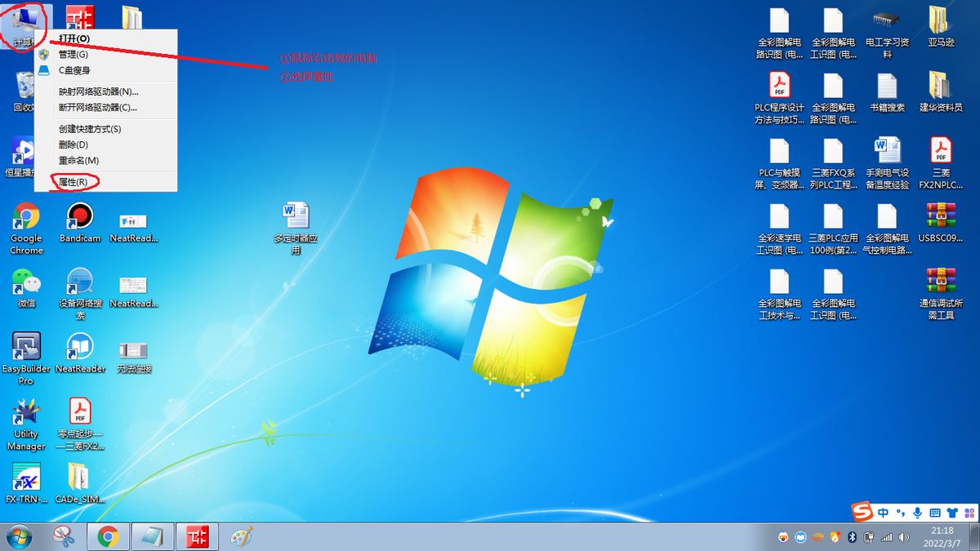This screenshot has width=980, height=551.
Task: Click the Windows Start button
Action: 18,536
